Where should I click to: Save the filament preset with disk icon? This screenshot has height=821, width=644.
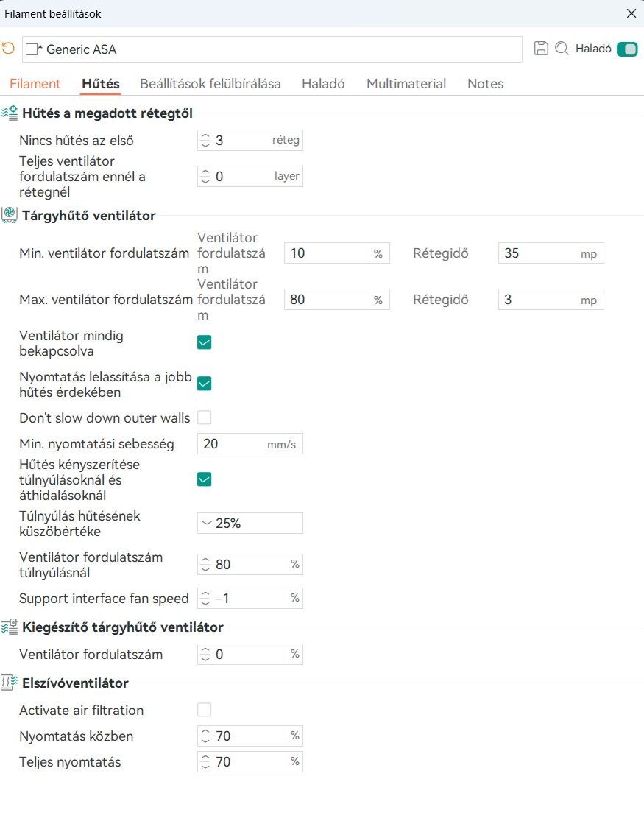coord(541,49)
